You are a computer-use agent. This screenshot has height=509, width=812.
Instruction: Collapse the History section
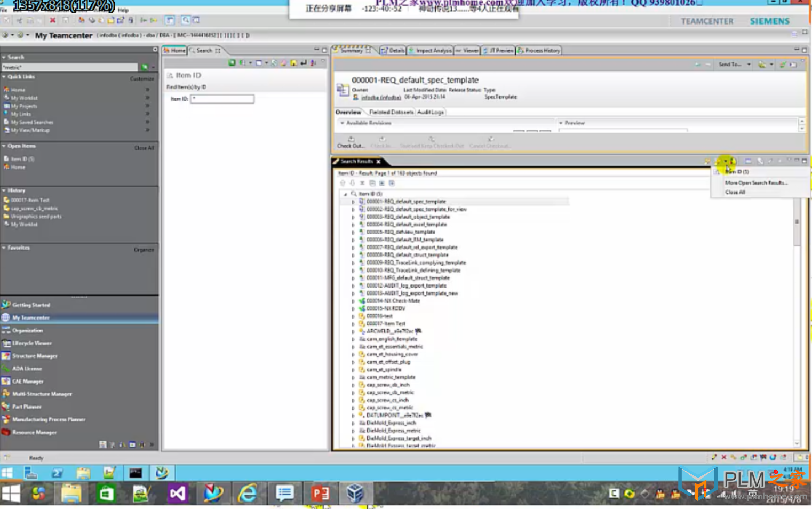(4, 190)
